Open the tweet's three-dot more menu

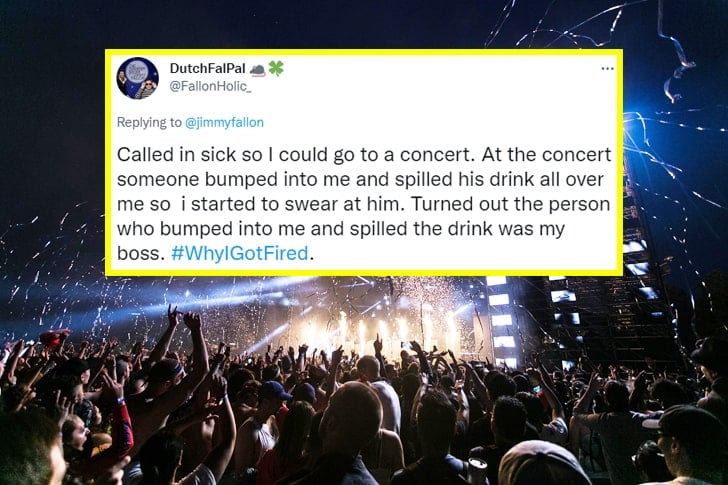(607, 69)
